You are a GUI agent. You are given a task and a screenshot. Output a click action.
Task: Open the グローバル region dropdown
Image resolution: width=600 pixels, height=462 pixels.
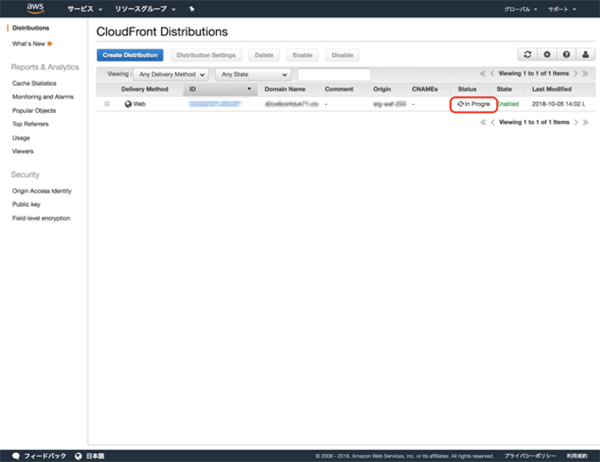[520, 9]
